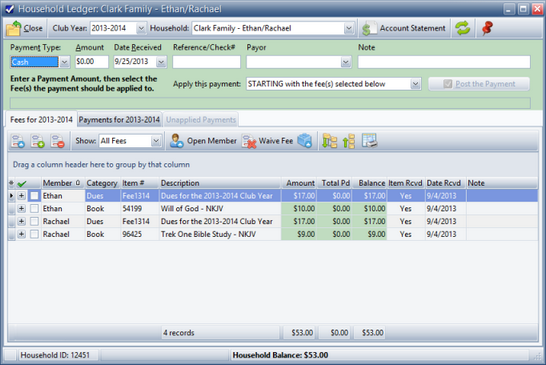The height and width of the screenshot is (365, 546).
Task: Click the add fee icon with green plus
Action: pos(38,141)
